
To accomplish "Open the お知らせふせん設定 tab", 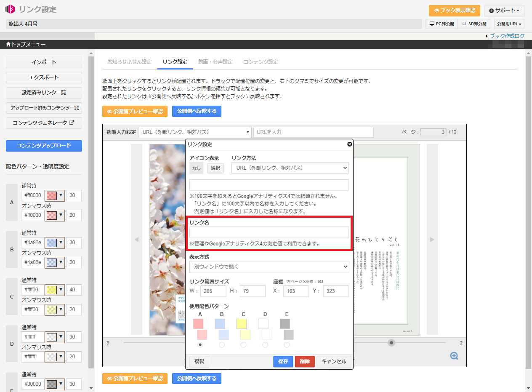I will pos(129,62).
